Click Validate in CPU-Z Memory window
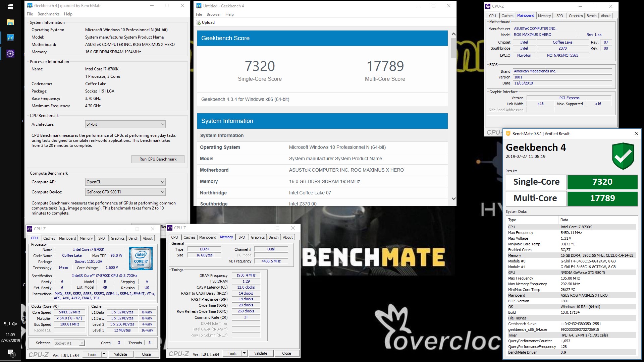 click(261, 353)
